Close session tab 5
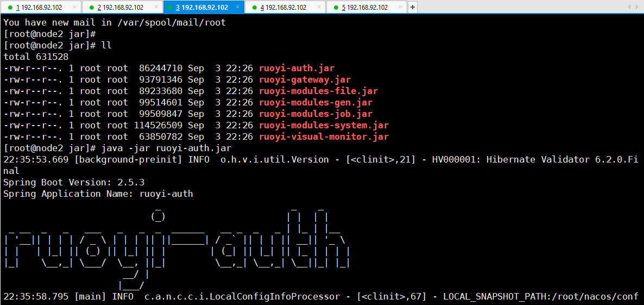644x305 pixels. coord(400,8)
